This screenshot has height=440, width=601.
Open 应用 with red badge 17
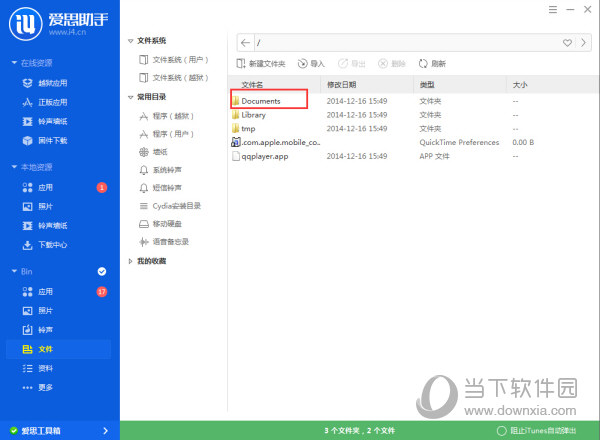[38, 292]
